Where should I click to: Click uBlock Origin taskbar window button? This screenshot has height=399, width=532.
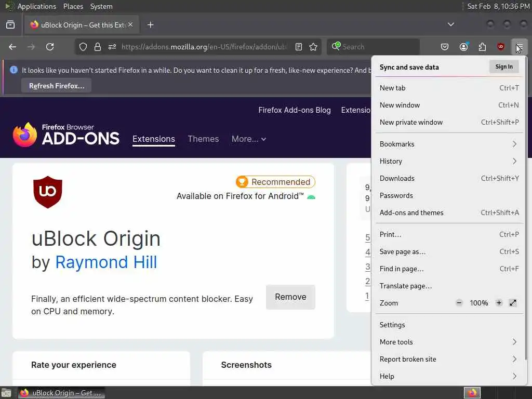(61, 393)
